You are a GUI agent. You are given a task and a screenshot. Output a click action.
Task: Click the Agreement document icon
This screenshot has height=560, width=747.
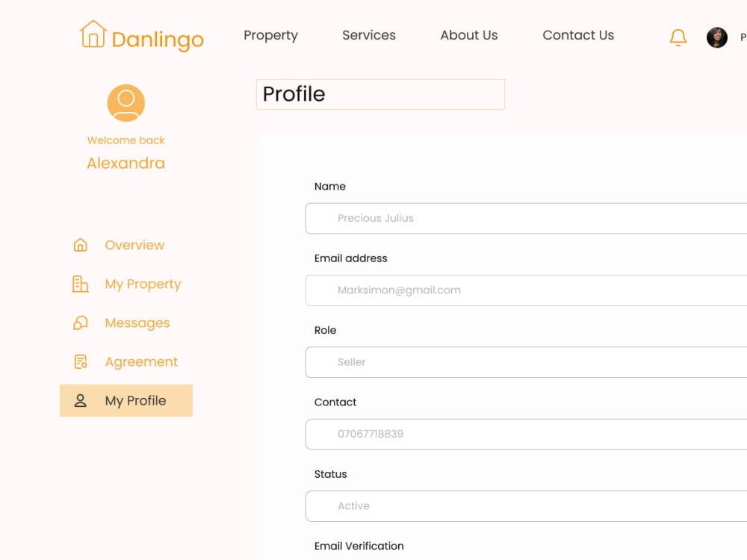80,361
